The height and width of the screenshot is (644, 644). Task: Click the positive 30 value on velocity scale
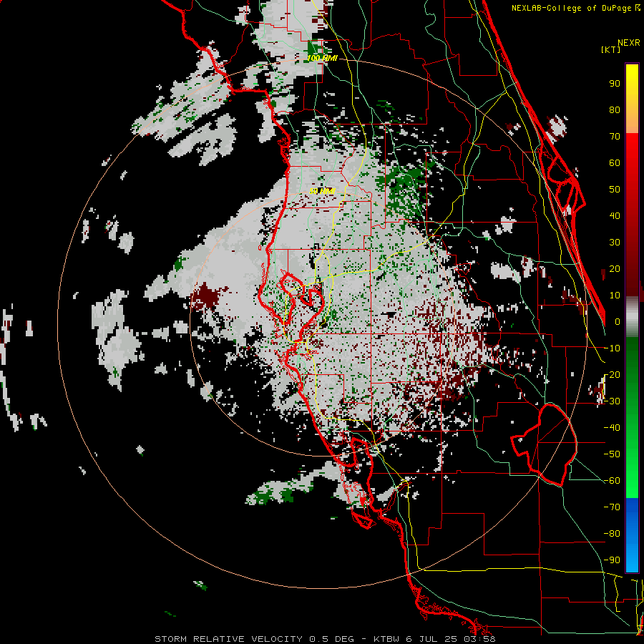tap(615, 243)
